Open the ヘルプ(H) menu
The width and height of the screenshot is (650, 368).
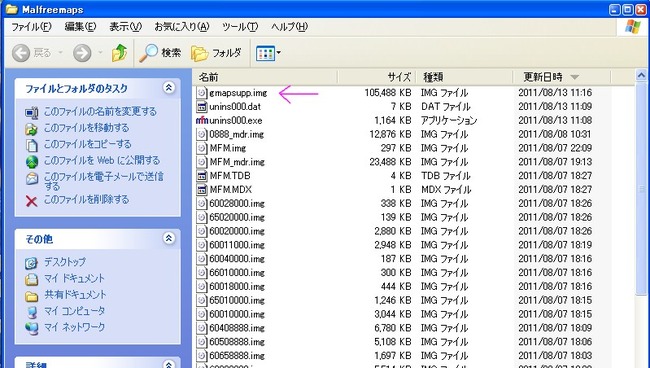coord(289,27)
